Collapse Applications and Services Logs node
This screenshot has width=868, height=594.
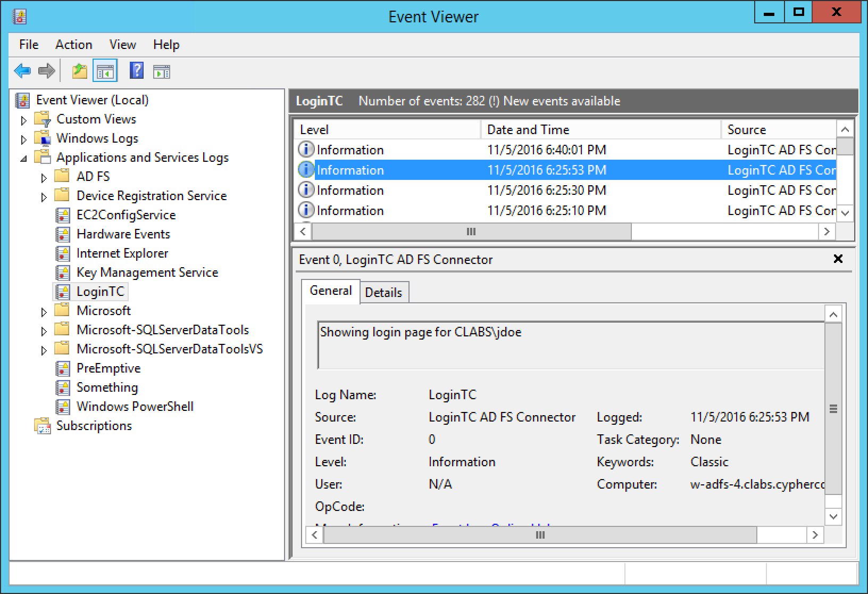tap(23, 159)
